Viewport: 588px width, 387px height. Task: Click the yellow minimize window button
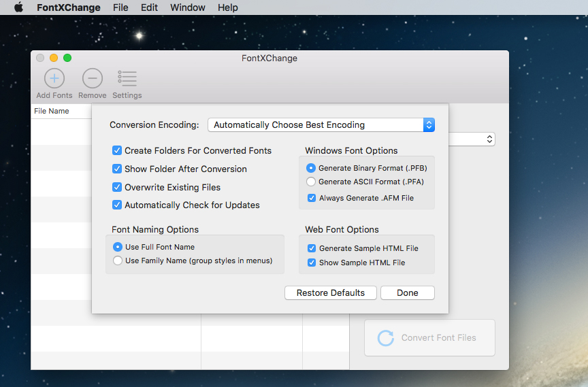pos(54,58)
